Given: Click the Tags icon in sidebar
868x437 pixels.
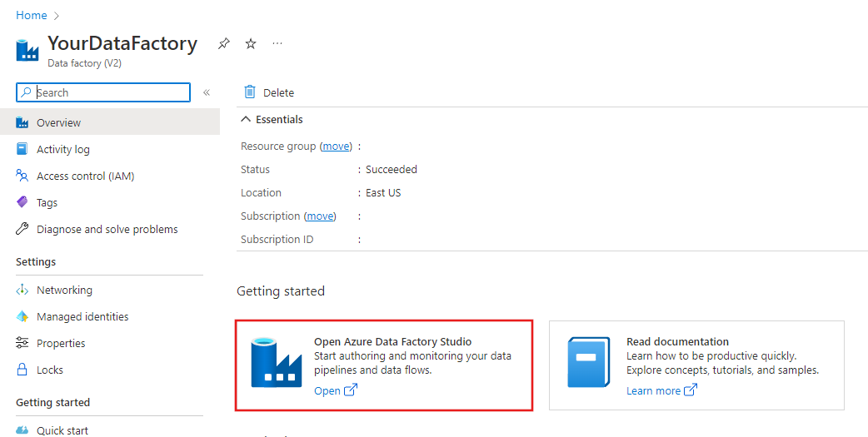Looking at the screenshot, I should tap(22, 202).
